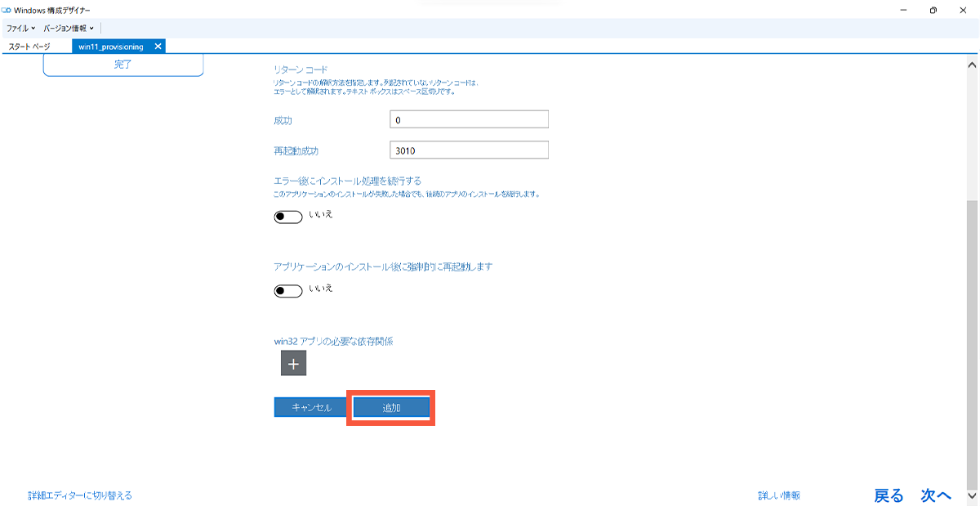This screenshot has width=980, height=506.
Task: Expand the file menu chevron arrow
Action: pos(33,27)
